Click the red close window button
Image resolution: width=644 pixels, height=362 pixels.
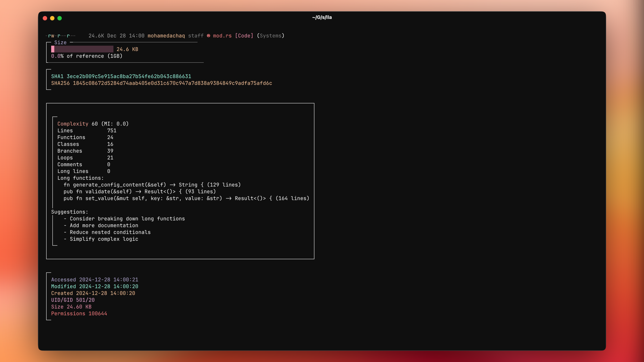tap(45, 18)
